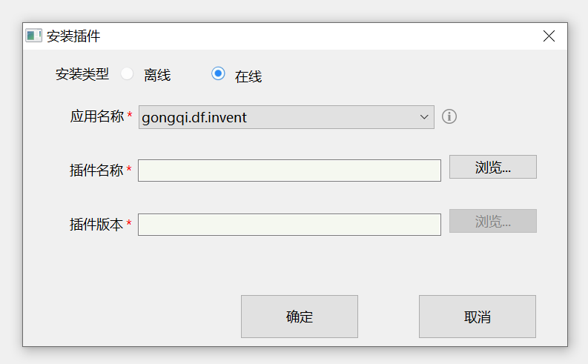
Task: Click red asterisk next to 插件版本
Action: [129, 224]
